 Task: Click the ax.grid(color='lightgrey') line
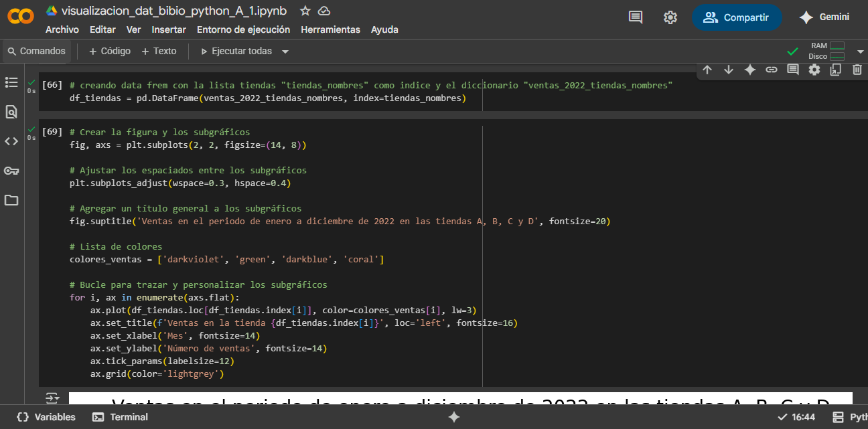pos(157,373)
